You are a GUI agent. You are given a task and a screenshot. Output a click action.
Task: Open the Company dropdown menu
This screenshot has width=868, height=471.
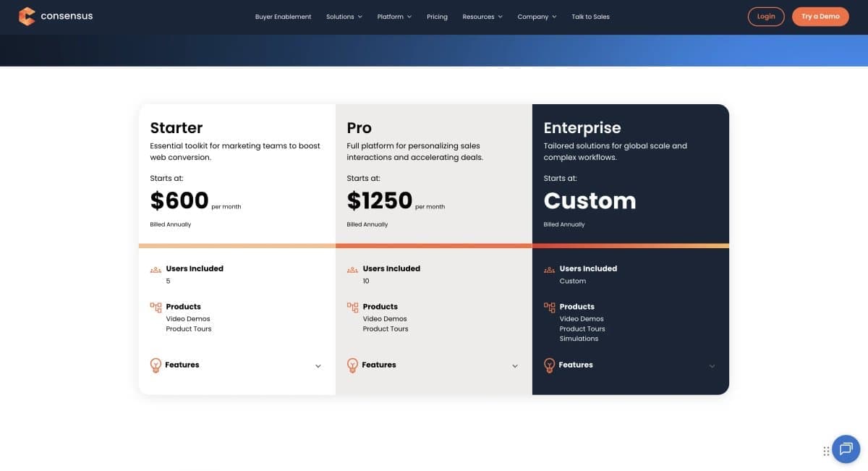[x=537, y=17]
